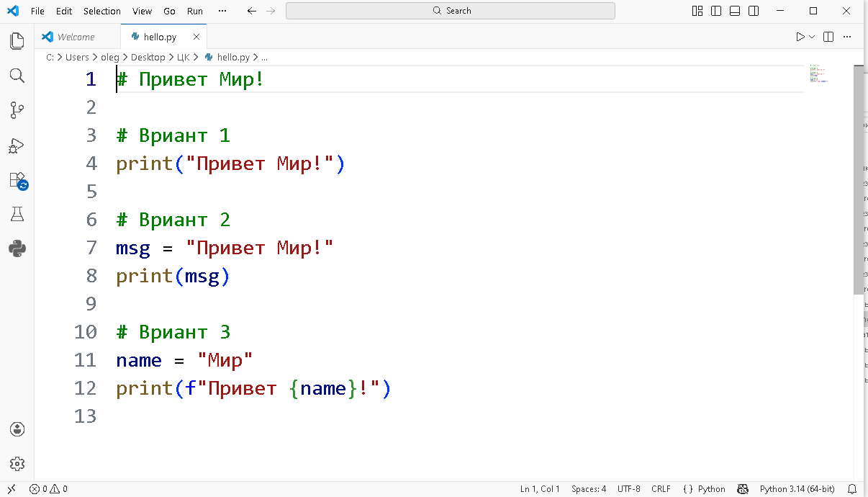868x497 pixels.
Task: Click the Python 3.14 interpreter selector
Action: 797,489
